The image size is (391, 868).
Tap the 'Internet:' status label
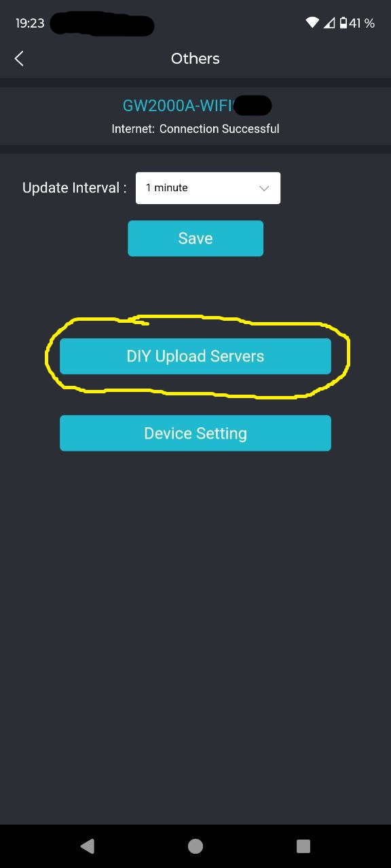[134, 129]
